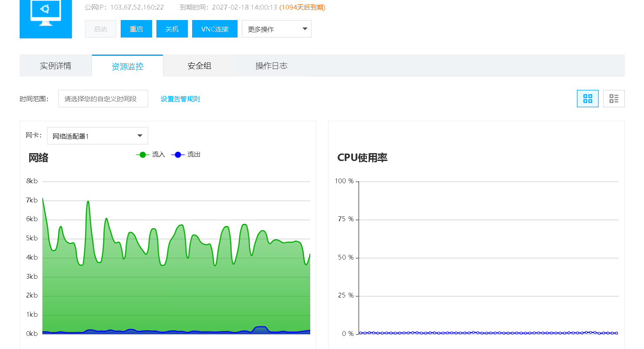The width and height of the screenshot is (644, 349).
Task: Click the expiry date 2027-02-18 14:00:13
Action: 245,7
